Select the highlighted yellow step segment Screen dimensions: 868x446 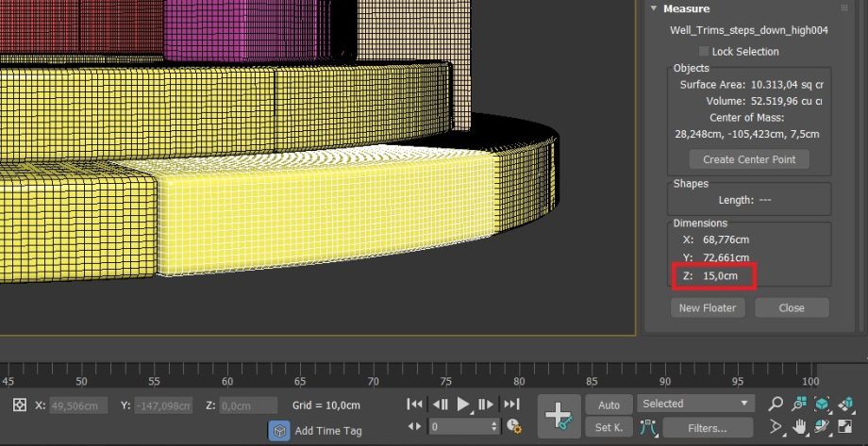point(326,210)
